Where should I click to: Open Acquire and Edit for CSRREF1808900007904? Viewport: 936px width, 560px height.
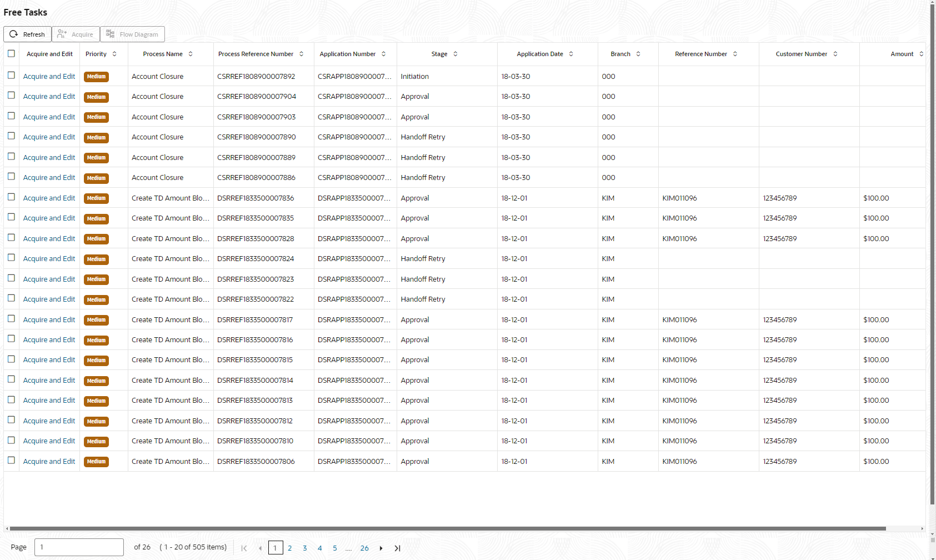(49, 97)
